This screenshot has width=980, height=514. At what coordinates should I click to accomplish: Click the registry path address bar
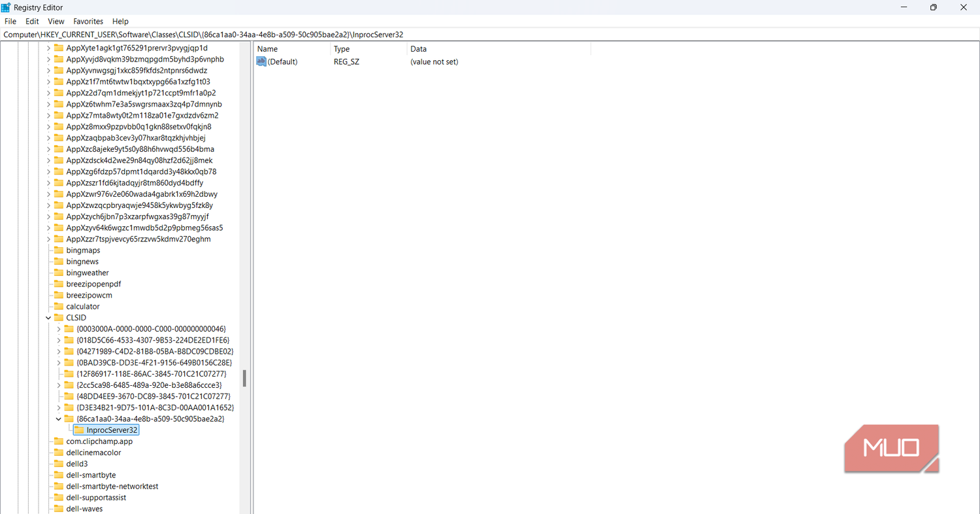(490, 34)
